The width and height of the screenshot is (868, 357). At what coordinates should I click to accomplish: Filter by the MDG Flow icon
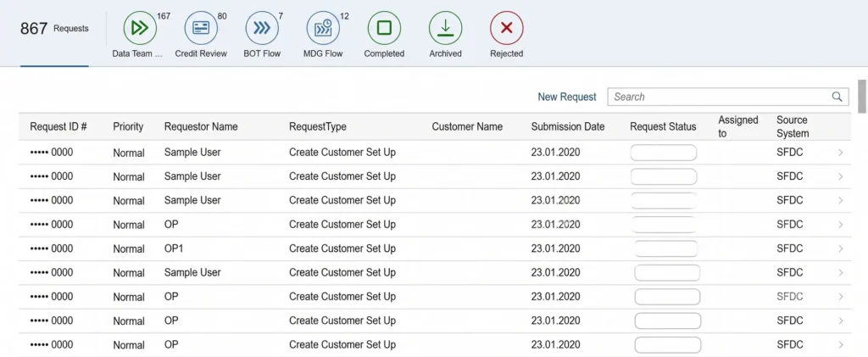tap(323, 28)
